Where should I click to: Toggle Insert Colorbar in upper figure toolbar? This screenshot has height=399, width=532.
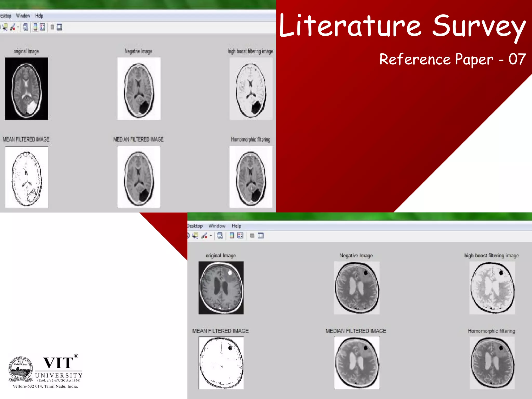click(35, 27)
